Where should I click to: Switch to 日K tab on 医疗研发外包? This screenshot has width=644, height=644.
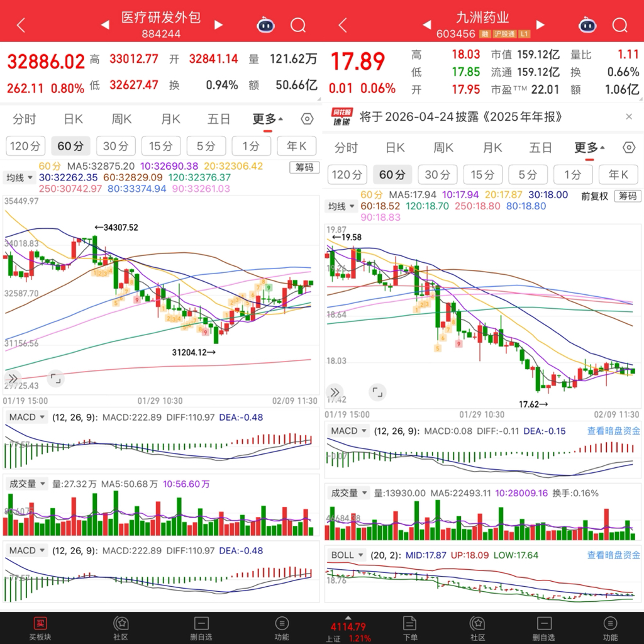(74, 119)
